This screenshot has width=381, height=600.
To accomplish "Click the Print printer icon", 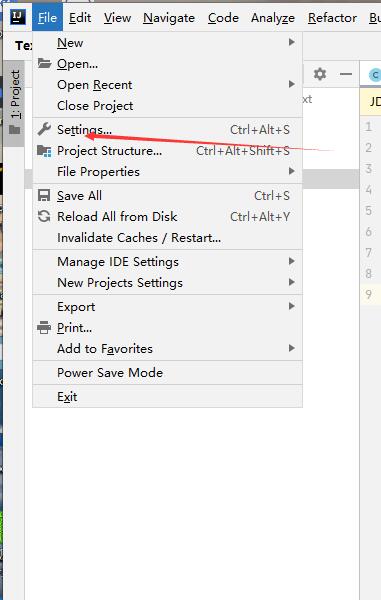I will pyautogui.click(x=44, y=328).
